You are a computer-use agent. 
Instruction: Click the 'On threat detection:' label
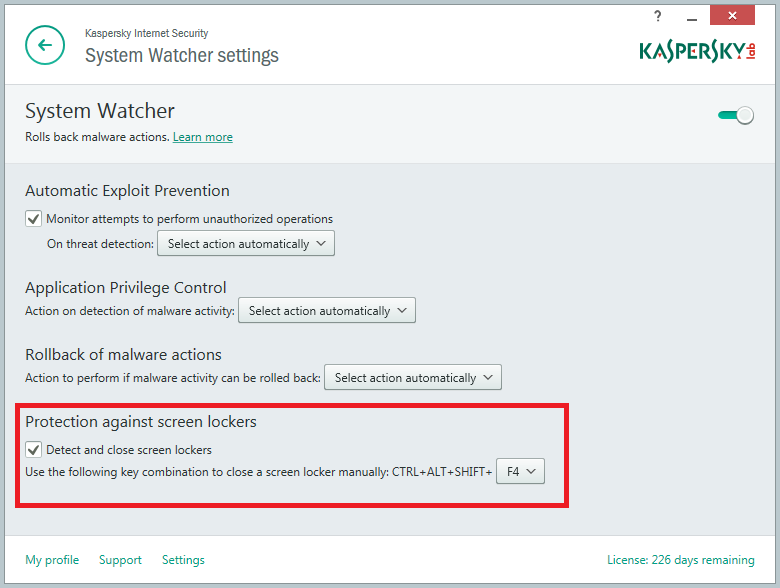coord(100,244)
